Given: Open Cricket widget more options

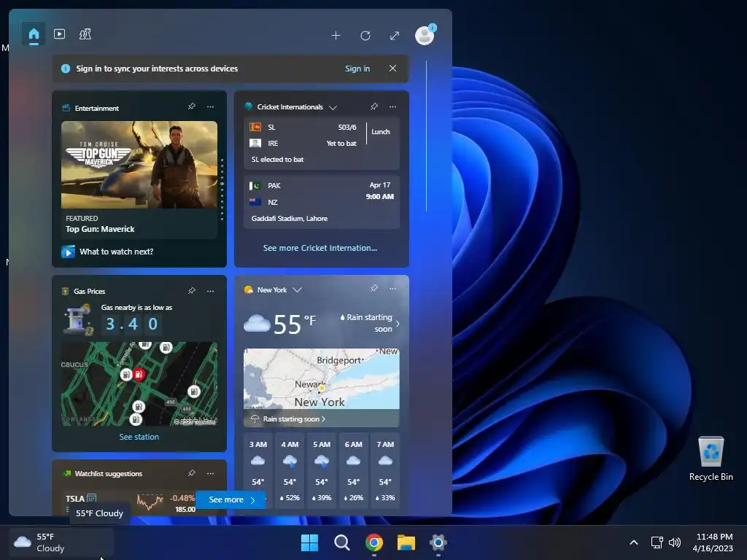Looking at the screenshot, I should [392, 106].
